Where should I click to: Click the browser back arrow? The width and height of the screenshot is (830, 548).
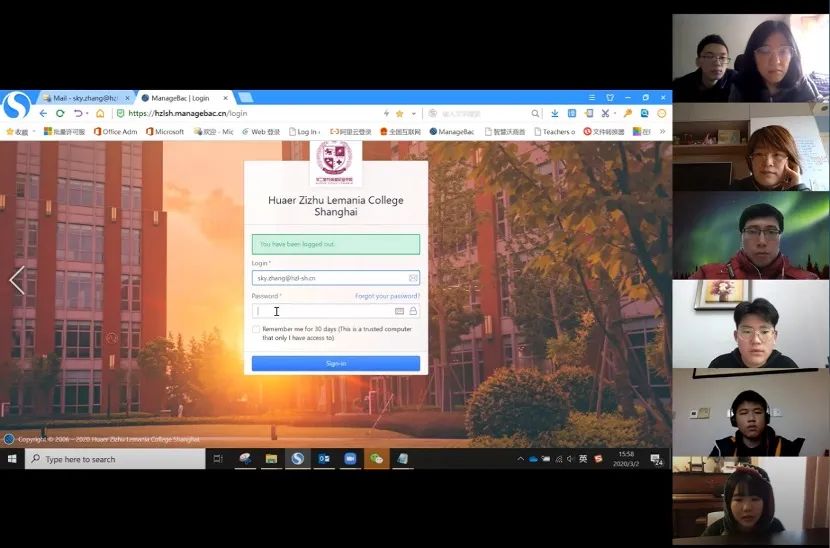tap(43, 113)
